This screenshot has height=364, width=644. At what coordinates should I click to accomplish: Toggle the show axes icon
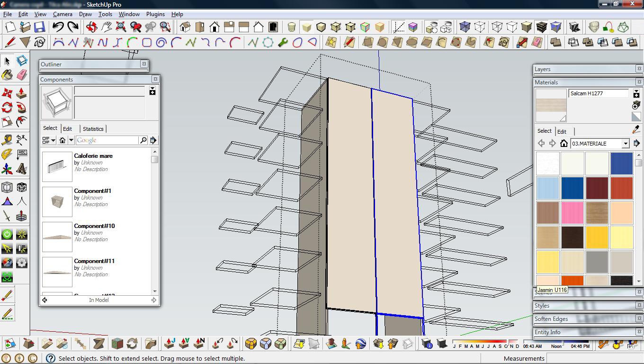[399, 27]
